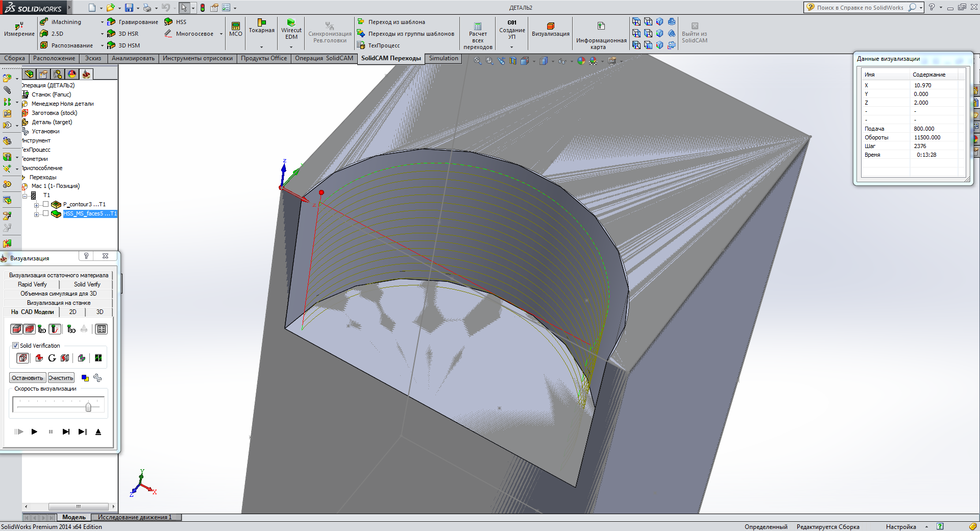Toggle show 3D tool display button
This screenshot has width=980, height=531.
(x=71, y=329)
